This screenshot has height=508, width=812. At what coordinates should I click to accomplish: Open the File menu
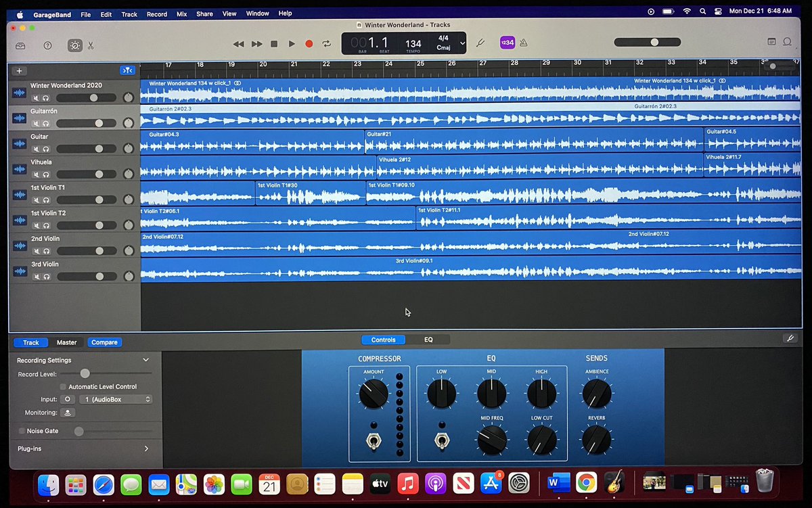[x=85, y=14]
